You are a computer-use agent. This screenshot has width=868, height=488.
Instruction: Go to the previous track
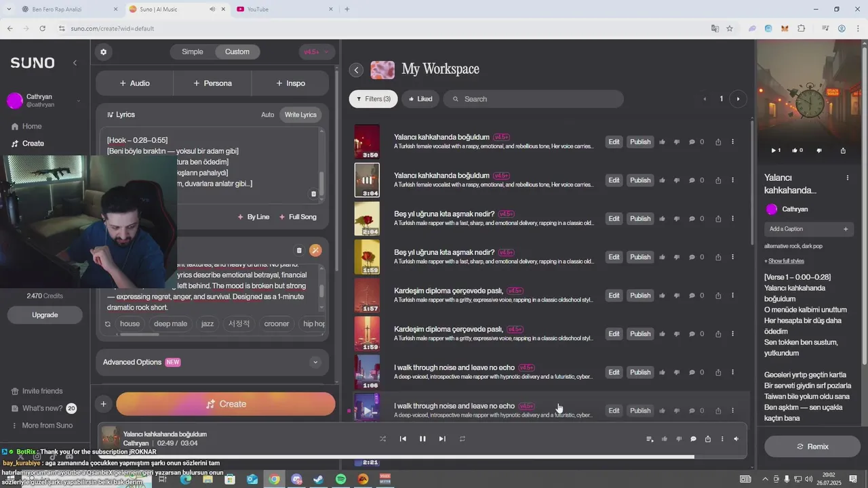[x=403, y=439]
